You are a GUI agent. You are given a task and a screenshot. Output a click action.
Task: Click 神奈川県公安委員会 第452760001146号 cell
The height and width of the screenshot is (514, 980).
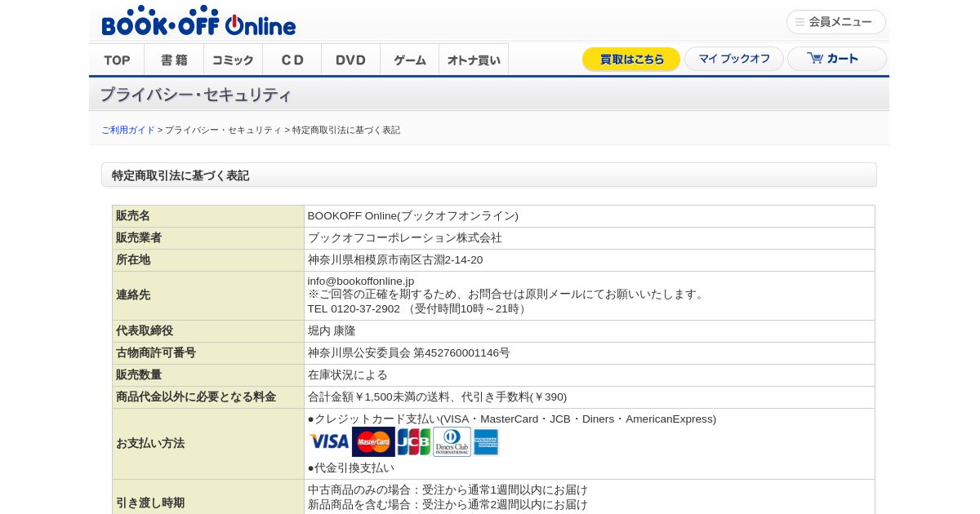pyautogui.click(x=590, y=353)
